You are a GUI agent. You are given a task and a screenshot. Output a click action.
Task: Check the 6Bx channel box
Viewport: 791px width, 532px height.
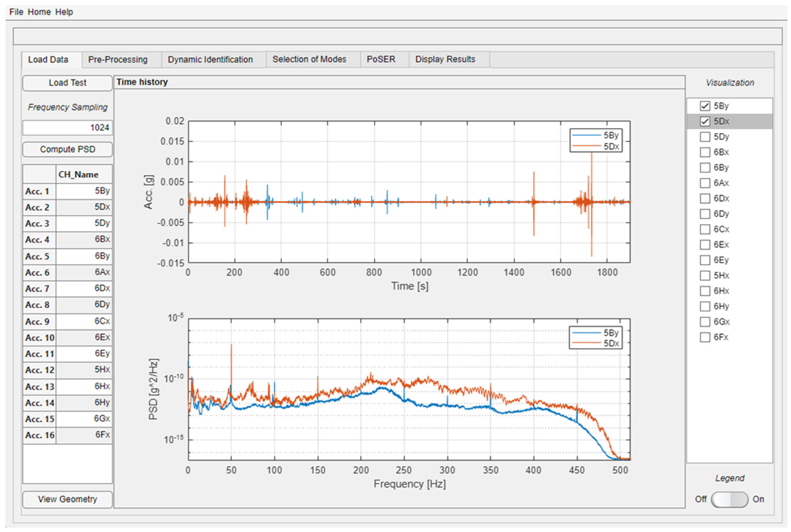click(x=704, y=152)
